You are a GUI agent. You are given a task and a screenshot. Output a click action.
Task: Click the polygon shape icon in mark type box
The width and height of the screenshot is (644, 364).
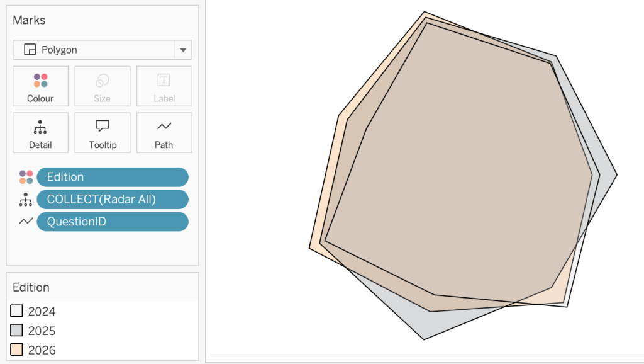pyautogui.click(x=29, y=50)
